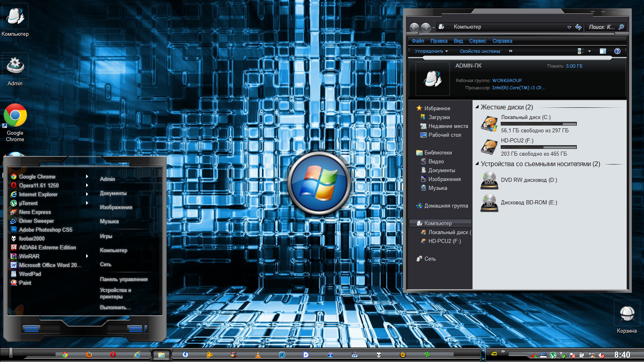Open Локальный диск (C:) drive
Viewport: 644px width, 362px height.
[525, 117]
